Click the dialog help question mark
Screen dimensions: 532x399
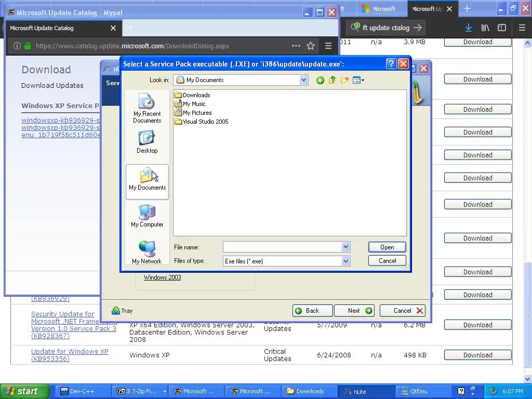click(x=391, y=64)
